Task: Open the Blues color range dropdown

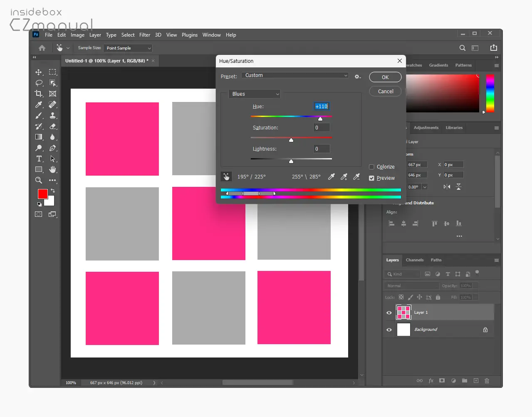Action: click(x=255, y=94)
